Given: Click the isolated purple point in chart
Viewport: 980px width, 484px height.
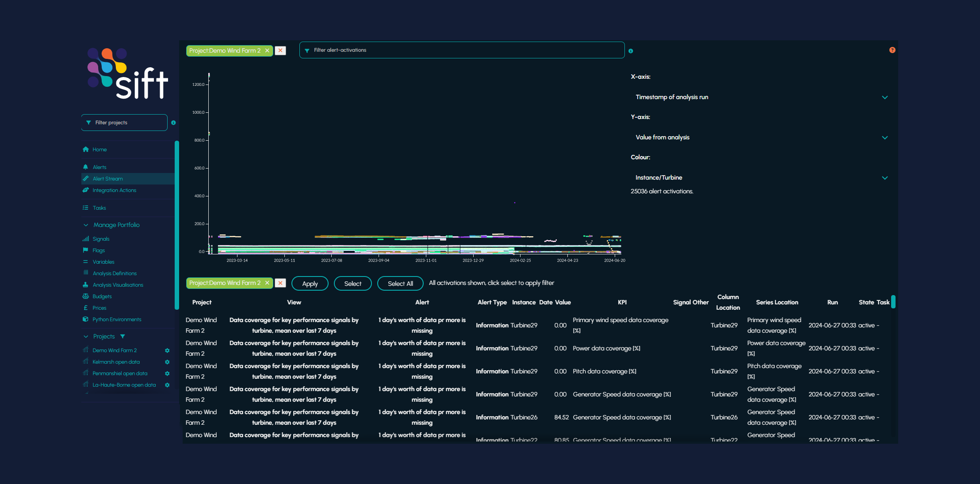Looking at the screenshot, I should click(x=514, y=203).
